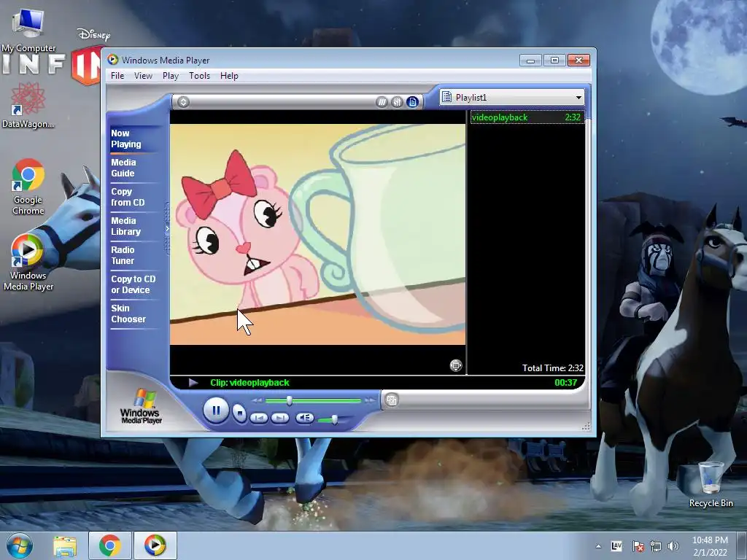The height and width of the screenshot is (560, 747).
Task: Click Windows Media Player taskbar button
Action: pyautogui.click(x=155, y=545)
